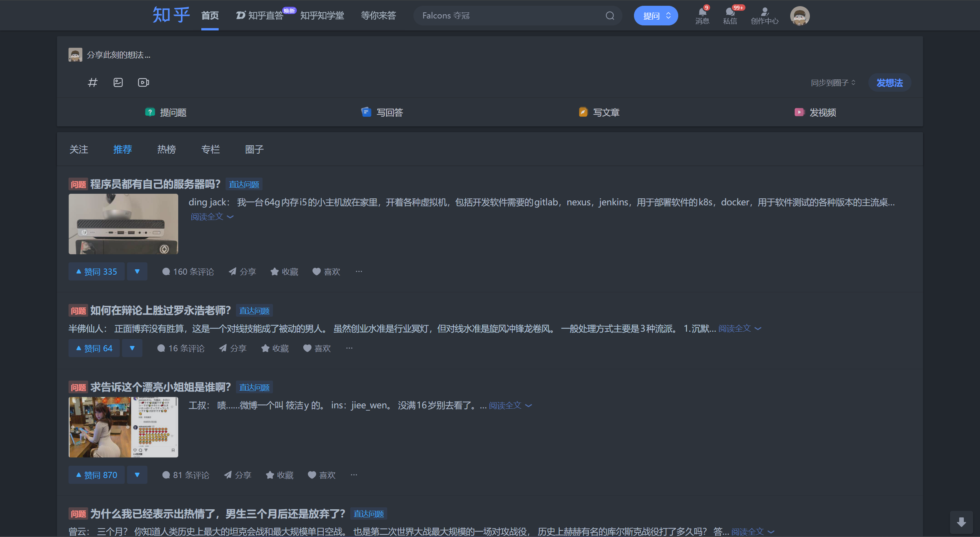The width and height of the screenshot is (980, 537).
Task: Upvote the server question answer (赞同 335)
Action: 97,272
